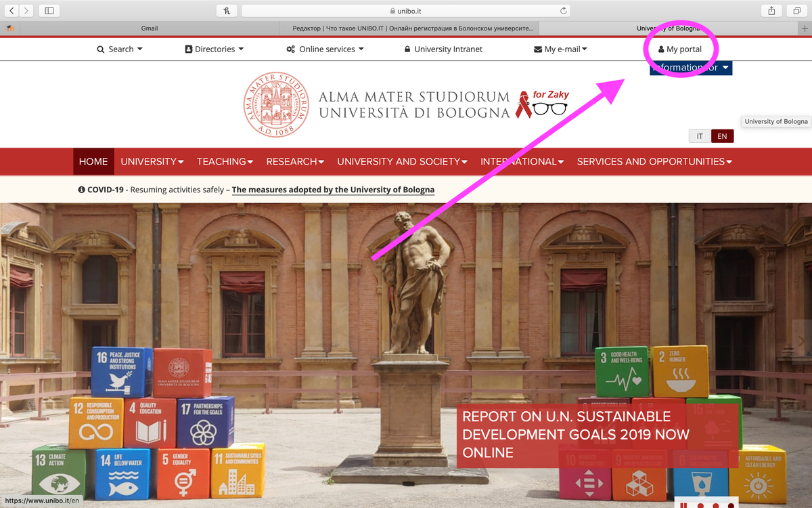Switch site language to IT
812x508 pixels.
pos(700,136)
